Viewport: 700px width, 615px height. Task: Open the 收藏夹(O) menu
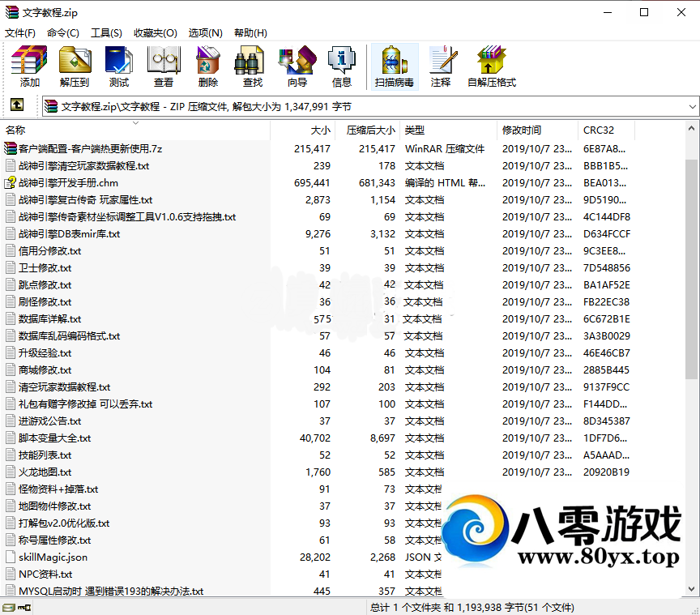click(x=156, y=32)
